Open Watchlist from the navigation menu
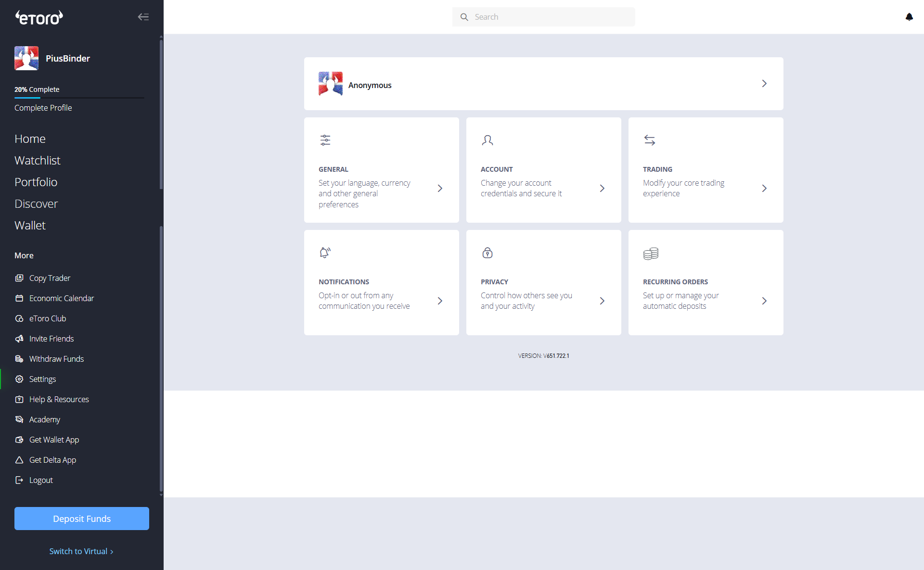Screen dimensions: 924x570 tap(37, 160)
